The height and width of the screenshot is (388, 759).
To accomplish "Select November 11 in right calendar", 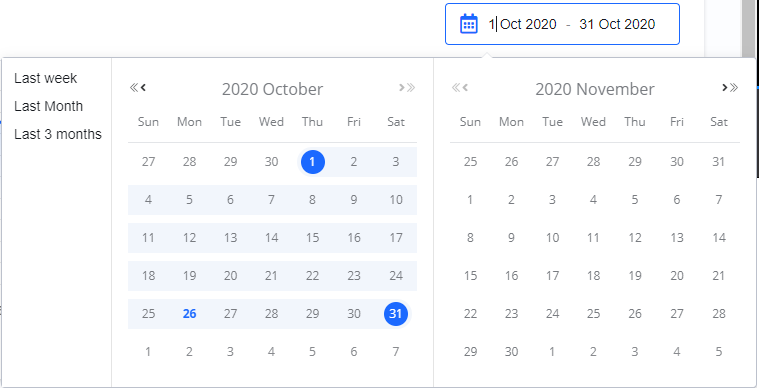I will pos(593,238).
